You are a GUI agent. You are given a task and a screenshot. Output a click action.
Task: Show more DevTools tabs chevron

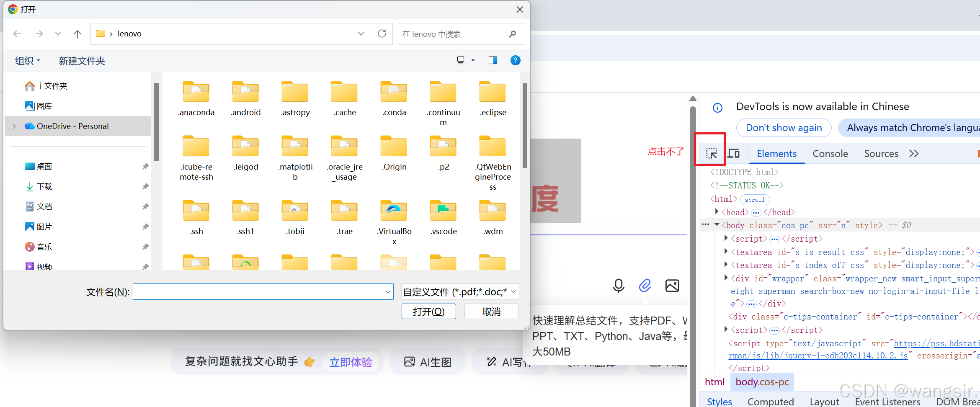click(x=914, y=154)
